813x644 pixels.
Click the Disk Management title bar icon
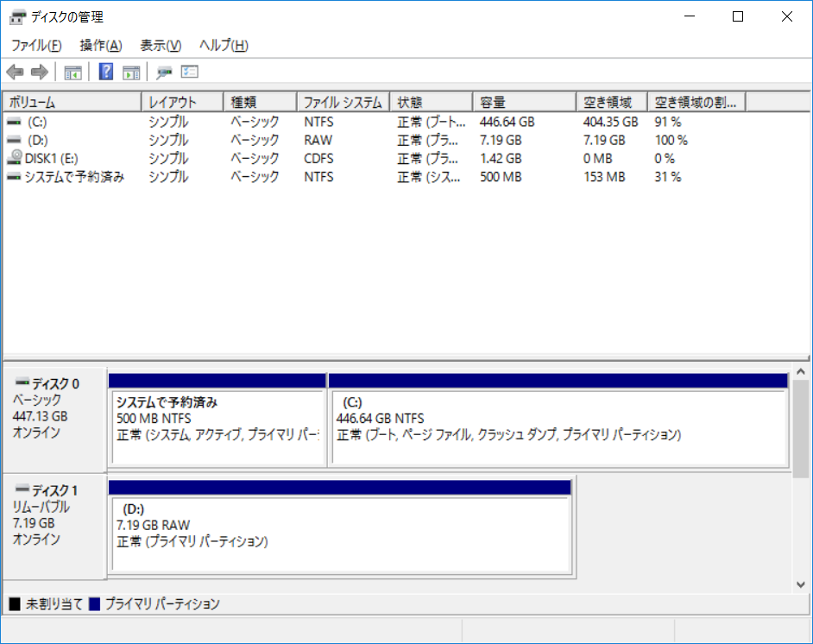17,17
